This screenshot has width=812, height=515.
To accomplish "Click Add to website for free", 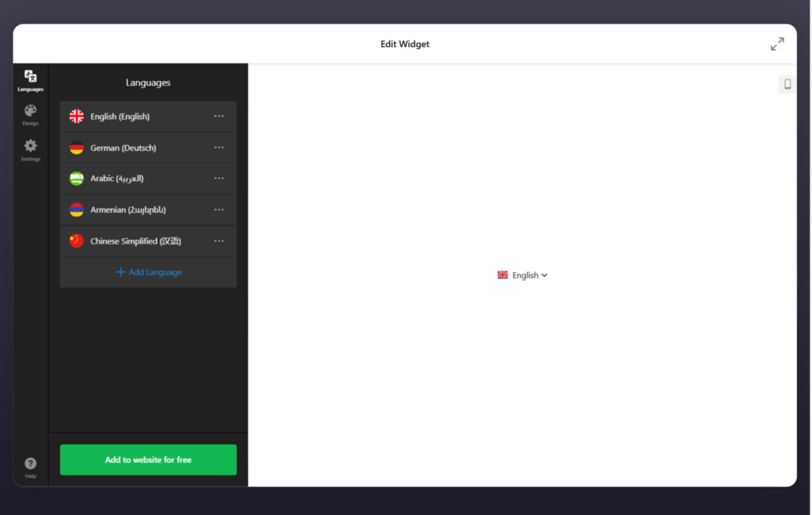I will [147, 459].
